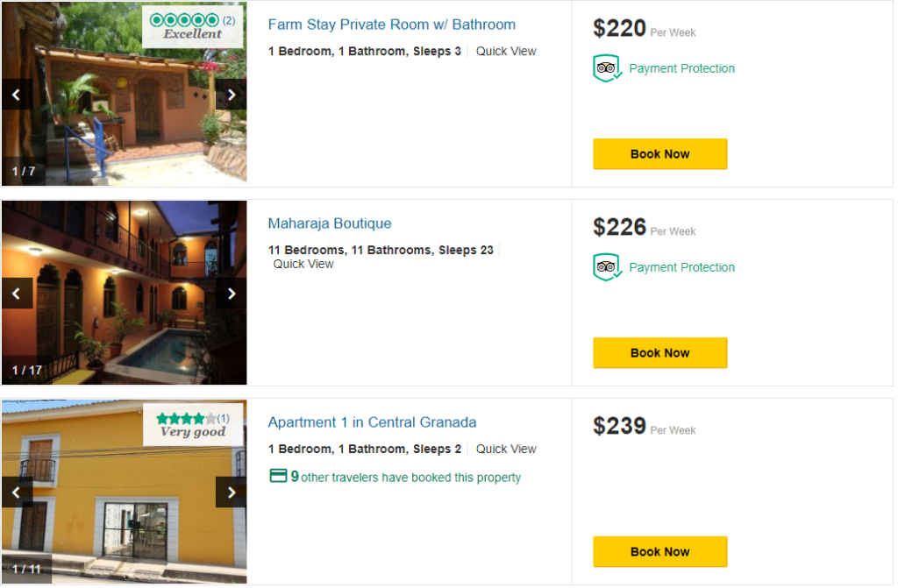Show next photo of Farm Stay listing
This screenshot has width=898, height=588.
(231, 95)
